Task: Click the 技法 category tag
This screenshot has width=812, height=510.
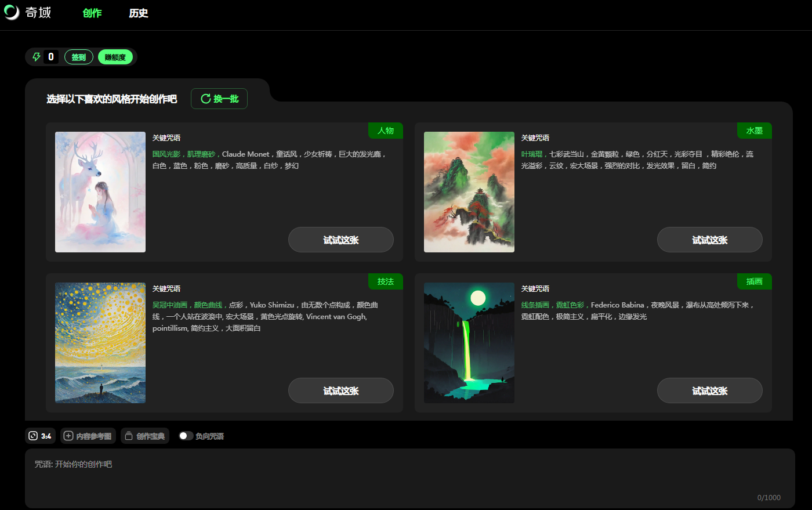Action: click(x=386, y=281)
